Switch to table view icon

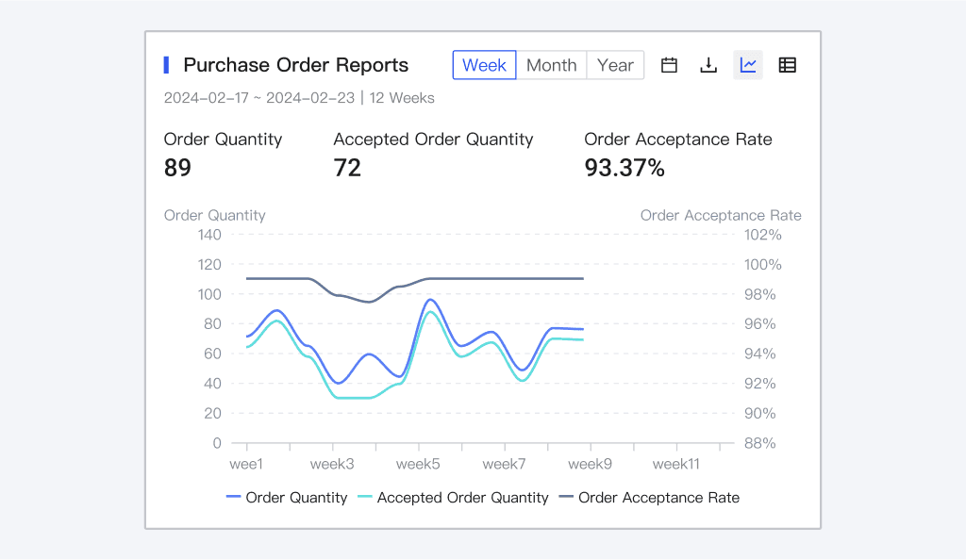(787, 65)
